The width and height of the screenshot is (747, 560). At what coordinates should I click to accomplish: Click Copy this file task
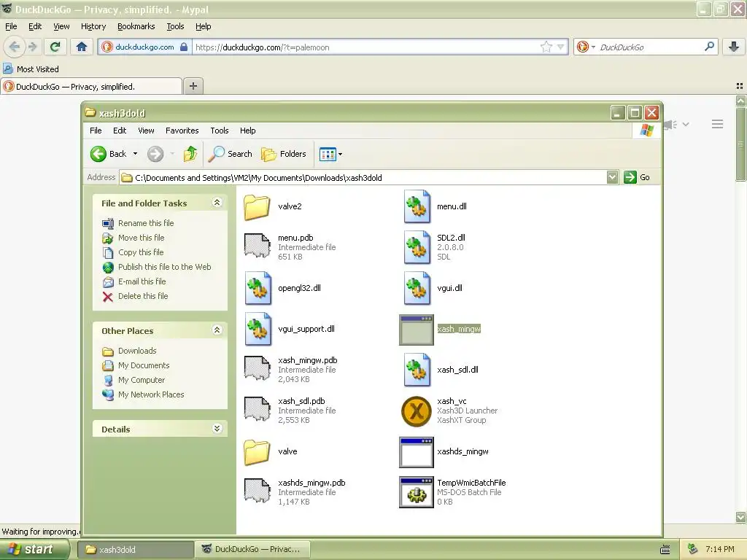point(141,252)
